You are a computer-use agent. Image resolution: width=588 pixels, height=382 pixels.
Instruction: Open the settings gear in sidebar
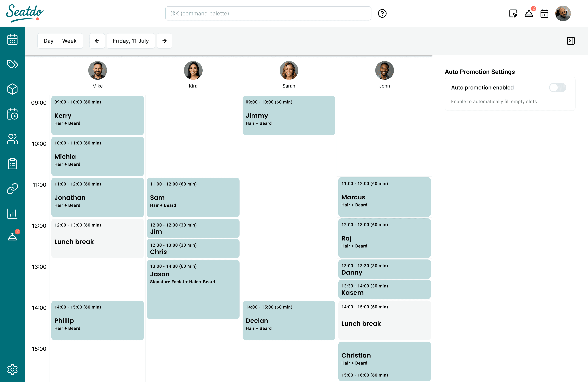tap(12, 369)
